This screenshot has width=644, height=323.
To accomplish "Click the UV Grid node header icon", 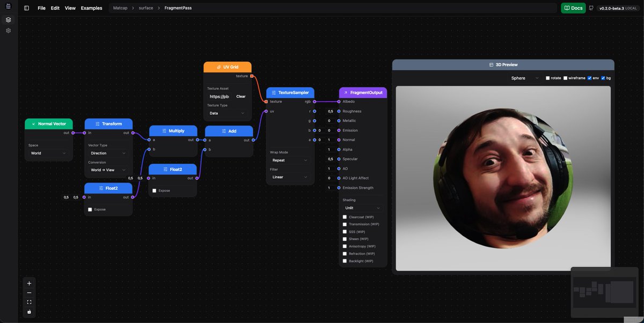I will pos(218,67).
